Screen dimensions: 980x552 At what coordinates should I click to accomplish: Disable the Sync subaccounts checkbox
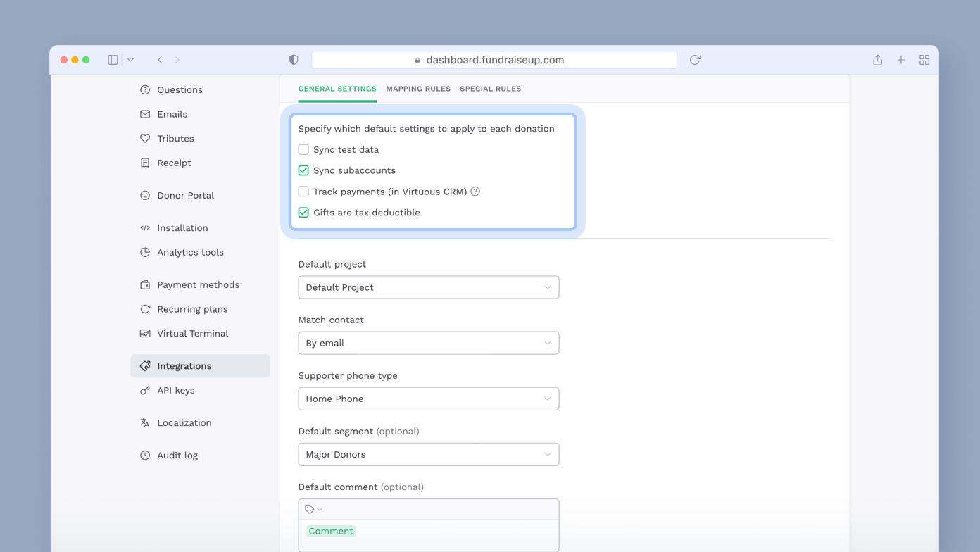[x=303, y=170]
